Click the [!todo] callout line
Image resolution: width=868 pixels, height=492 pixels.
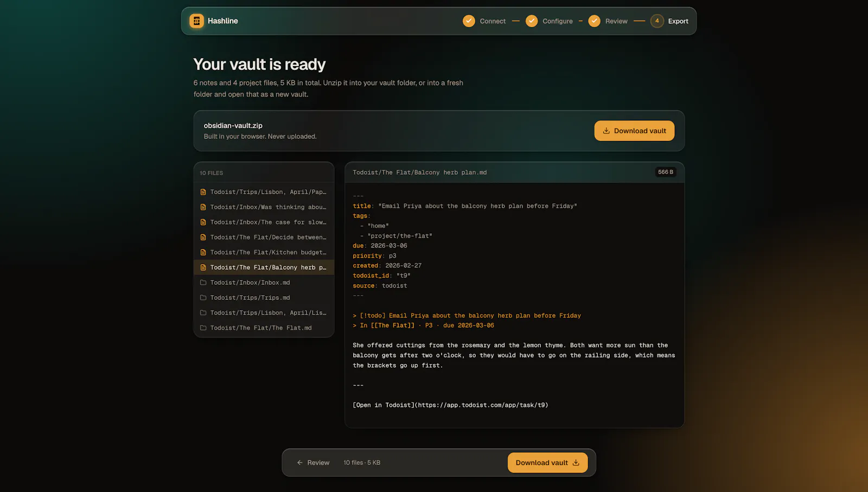point(467,316)
